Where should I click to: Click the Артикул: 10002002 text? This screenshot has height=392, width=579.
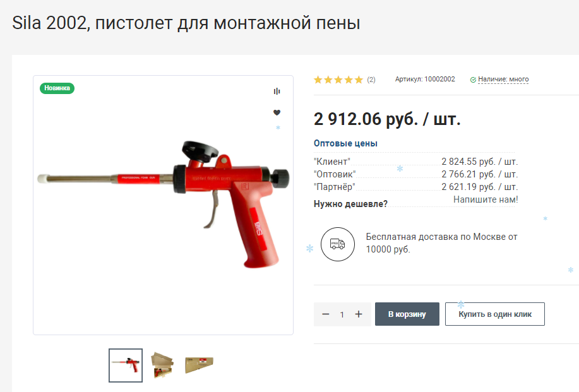tap(425, 79)
